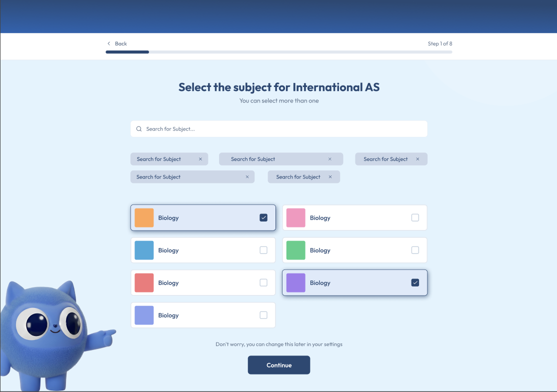This screenshot has width=557, height=392.
Task: Remove the last chip in second row
Action: 330,177
